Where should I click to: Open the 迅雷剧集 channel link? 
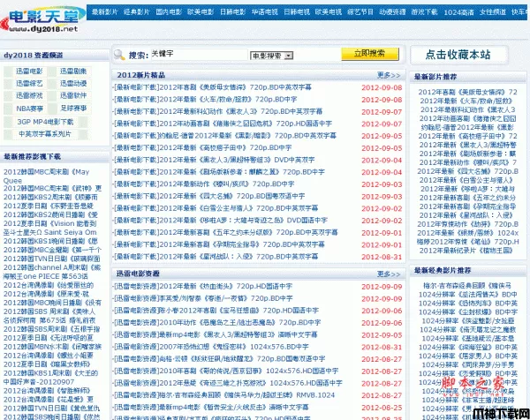(x=73, y=71)
